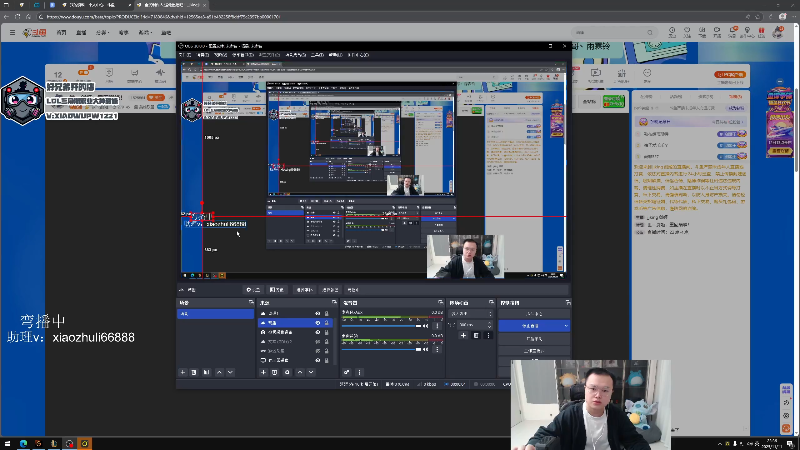This screenshot has height=450, width=800.
Task: Open the Audio Mixer panel options menu
Action: (359, 372)
